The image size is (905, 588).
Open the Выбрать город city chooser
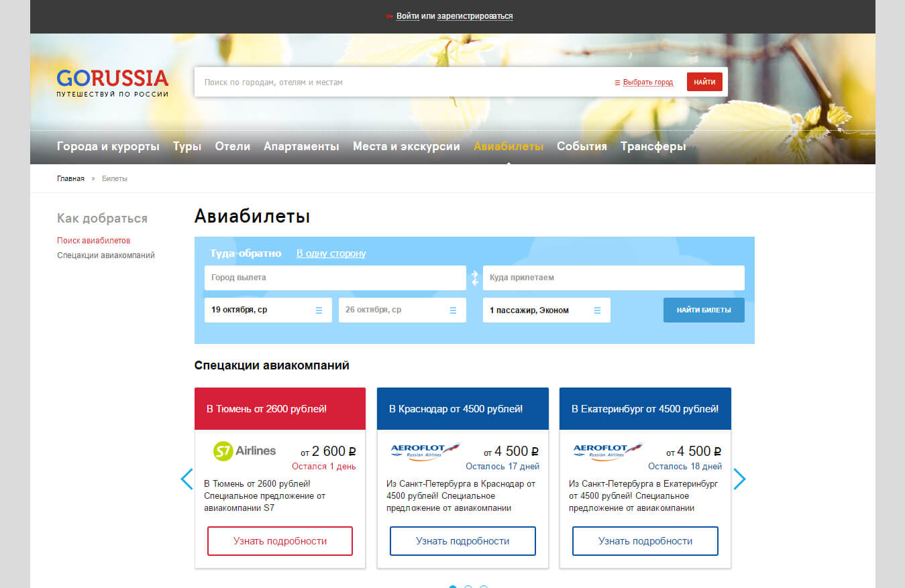[x=644, y=82]
